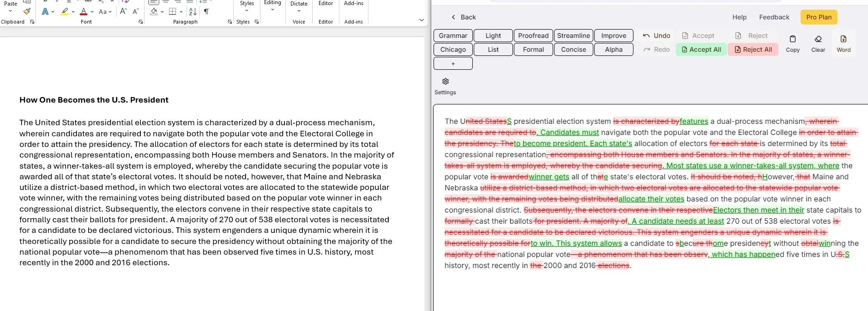
Task: Open the Settings gear in panel
Action: pyautogui.click(x=445, y=86)
